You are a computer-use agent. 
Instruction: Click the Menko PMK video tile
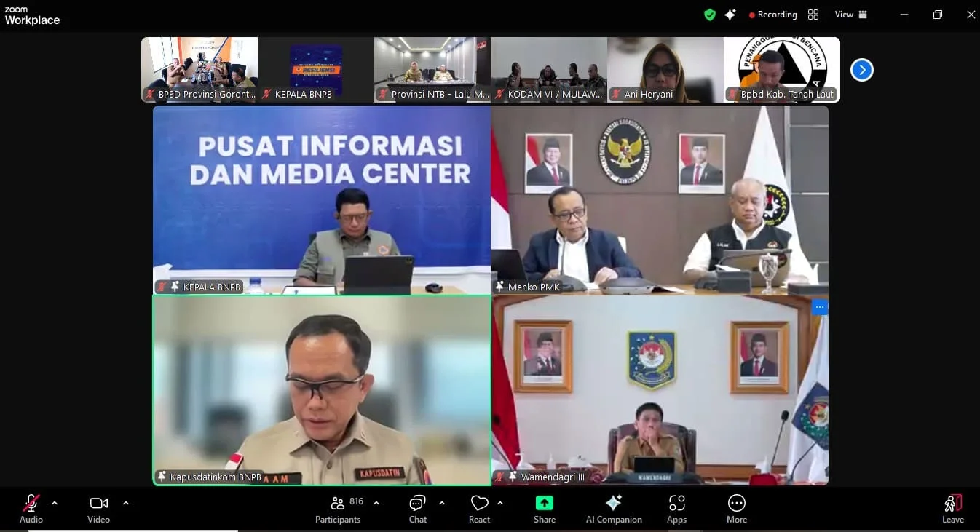click(660, 200)
